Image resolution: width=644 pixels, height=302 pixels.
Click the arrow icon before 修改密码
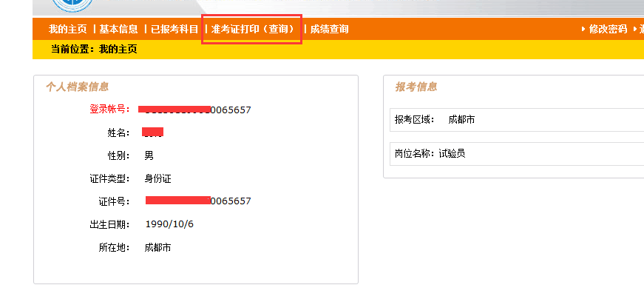tap(583, 29)
